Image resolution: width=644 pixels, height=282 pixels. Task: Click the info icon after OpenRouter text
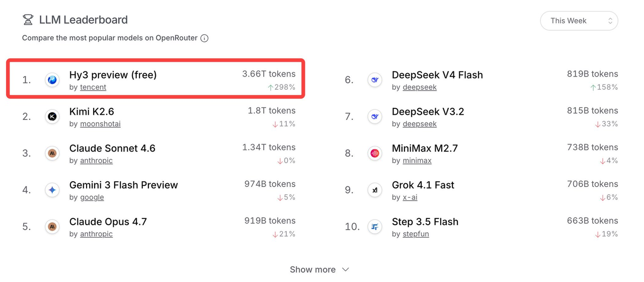pos(204,38)
